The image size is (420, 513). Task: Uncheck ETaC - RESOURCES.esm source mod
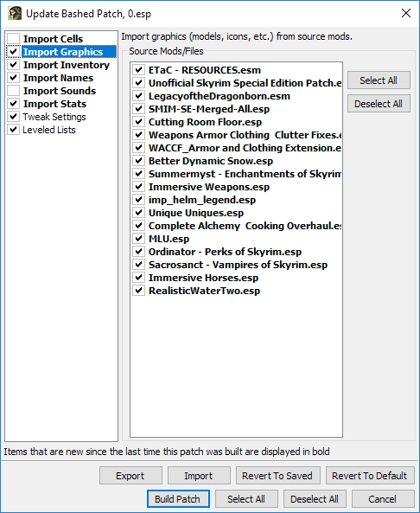coord(138,70)
